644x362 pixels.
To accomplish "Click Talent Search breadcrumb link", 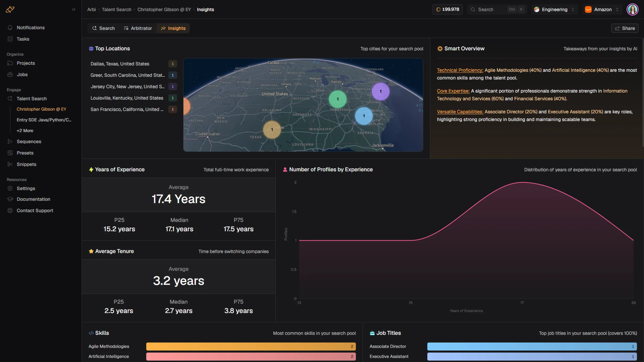I will [116, 9].
